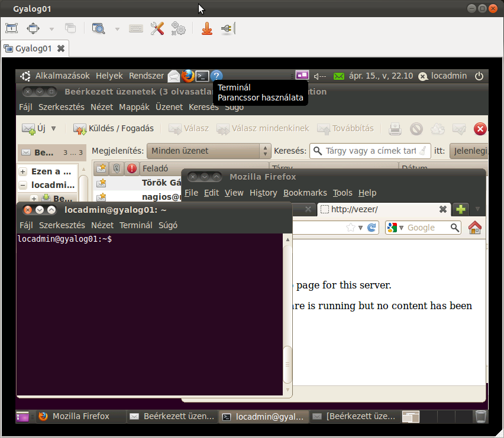
Task: Click show desktop icon at bottom-left
Action: click(22, 417)
